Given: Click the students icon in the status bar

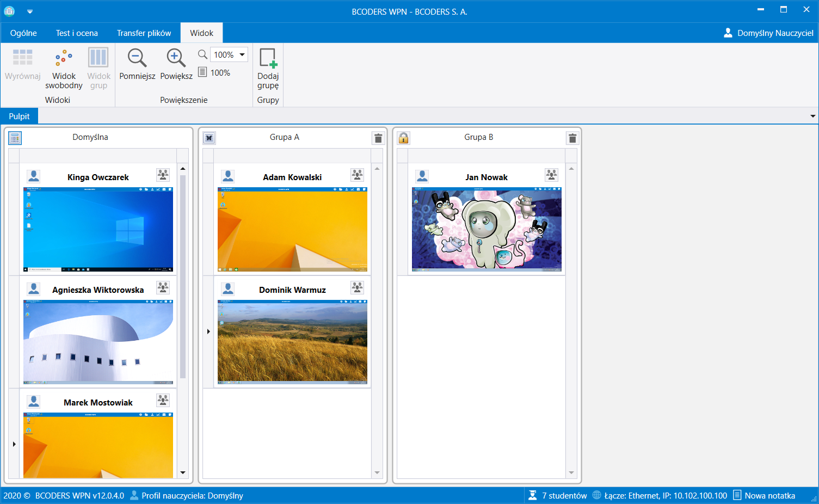Looking at the screenshot, I should tap(533, 495).
